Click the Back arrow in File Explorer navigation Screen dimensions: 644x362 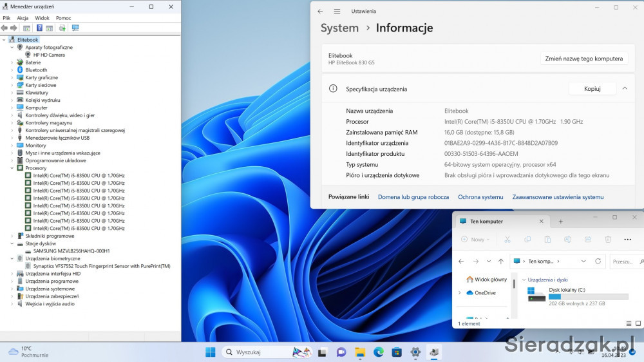(461, 262)
